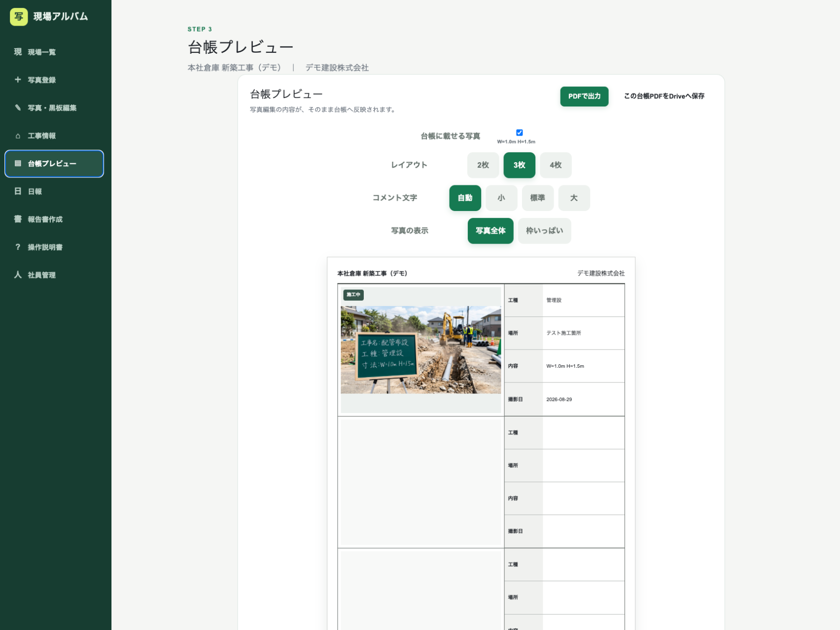This screenshot has height=630, width=840.
Task: Open 写真・黒板編集 from the sidebar
Action: click(x=54, y=107)
